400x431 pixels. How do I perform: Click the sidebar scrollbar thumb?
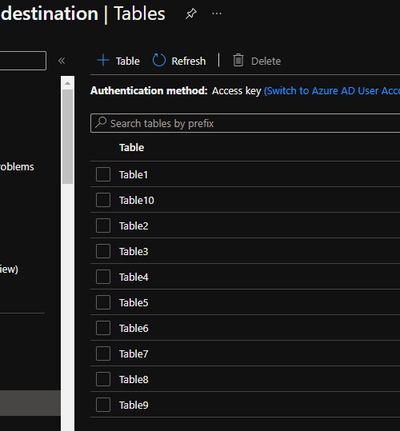68,137
